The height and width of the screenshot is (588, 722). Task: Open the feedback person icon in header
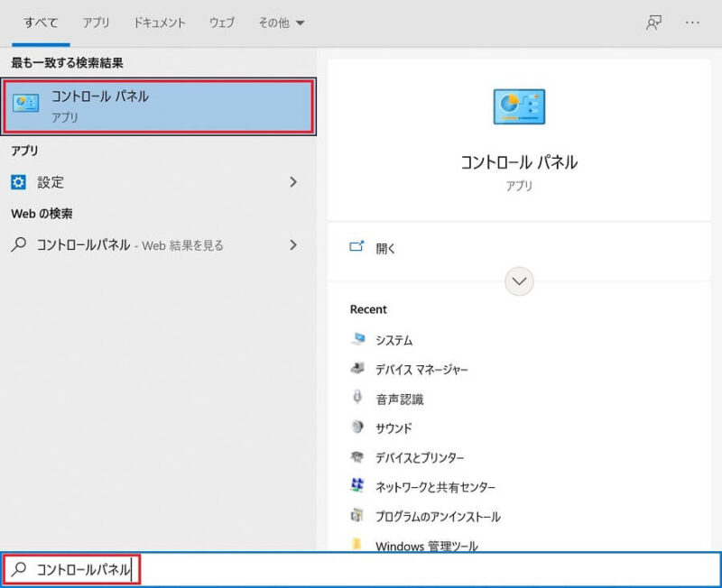click(x=653, y=23)
